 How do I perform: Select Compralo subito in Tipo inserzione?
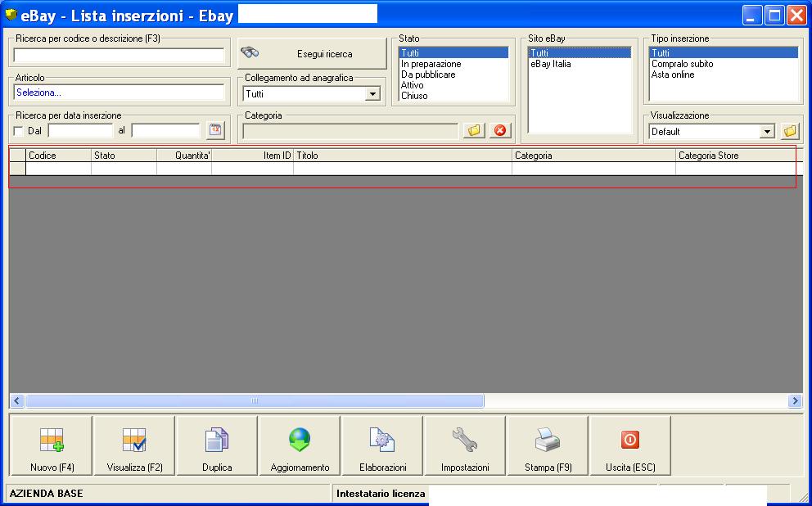(724, 64)
